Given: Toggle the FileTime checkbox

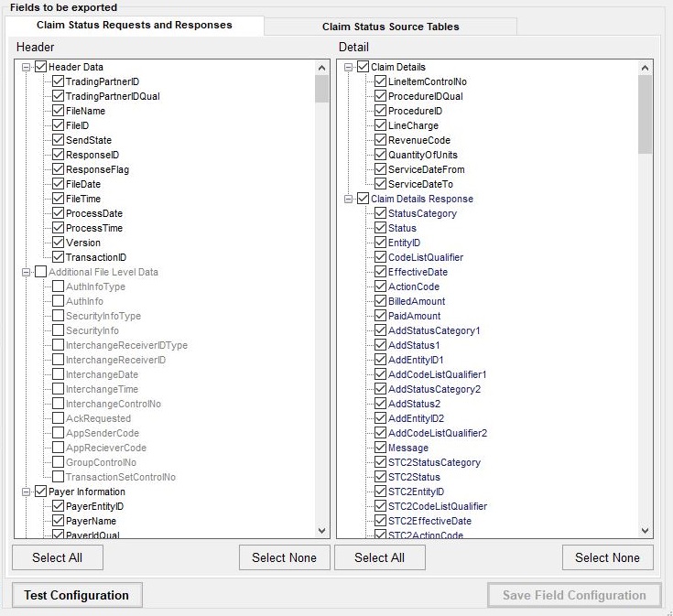Looking at the screenshot, I should pos(58,199).
